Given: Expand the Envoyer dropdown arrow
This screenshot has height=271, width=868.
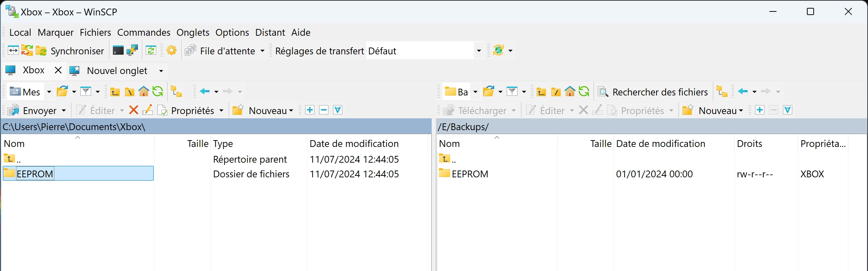Looking at the screenshot, I should (64, 110).
